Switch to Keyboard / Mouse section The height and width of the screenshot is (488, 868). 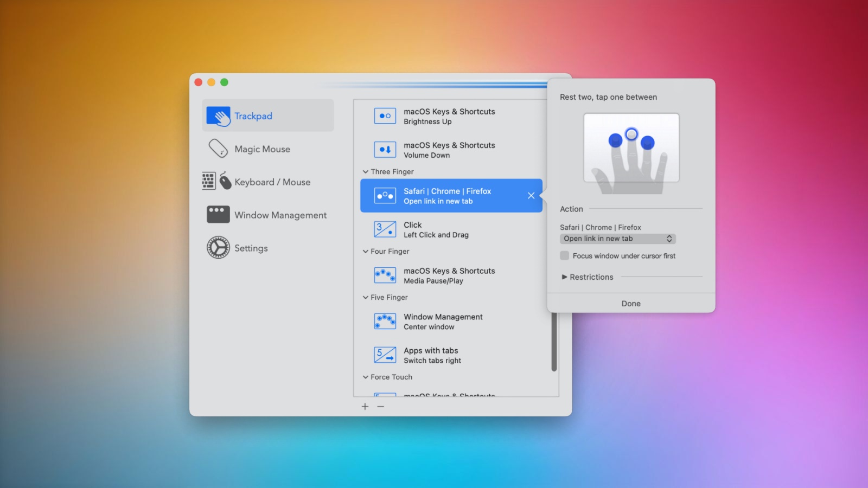point(268,182)
